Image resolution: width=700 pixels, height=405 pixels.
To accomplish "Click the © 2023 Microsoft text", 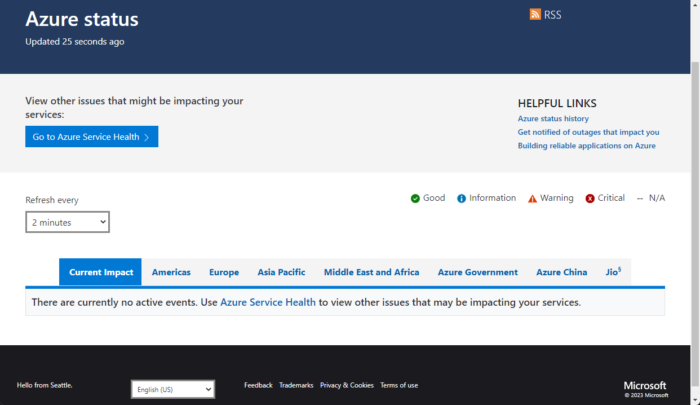I will tap(646, 395).
